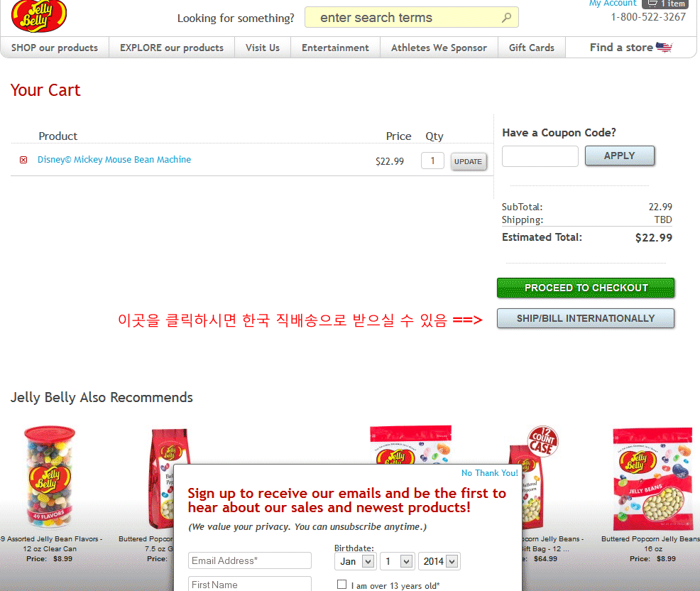
Task: Click the 12 Count Case badge image
Action: click(x=543, y=441)
